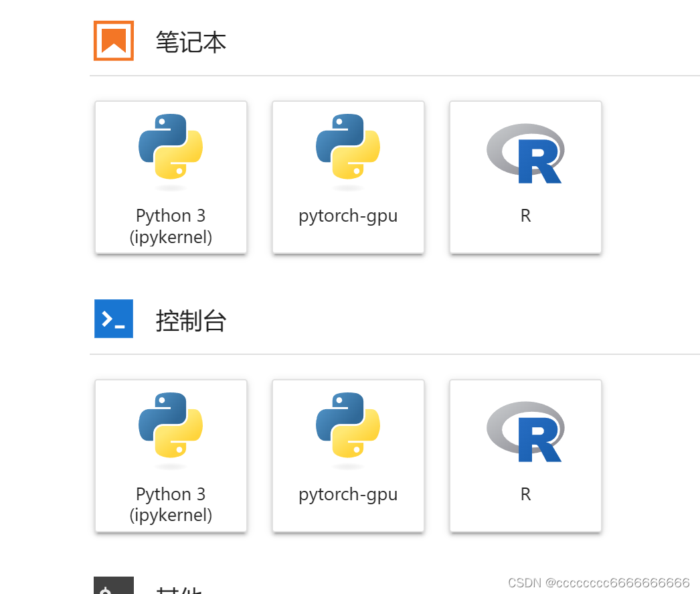Open a pytorch-gpu console
The image size is (700, 594).
pyautogui.click(x=348, y=456)
